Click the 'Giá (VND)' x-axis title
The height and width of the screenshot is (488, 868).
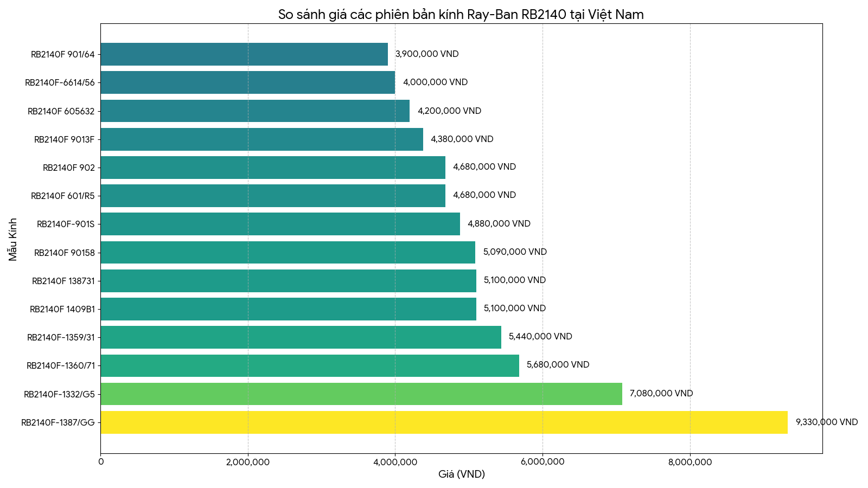pyautogui.click(x=461, y=474)
